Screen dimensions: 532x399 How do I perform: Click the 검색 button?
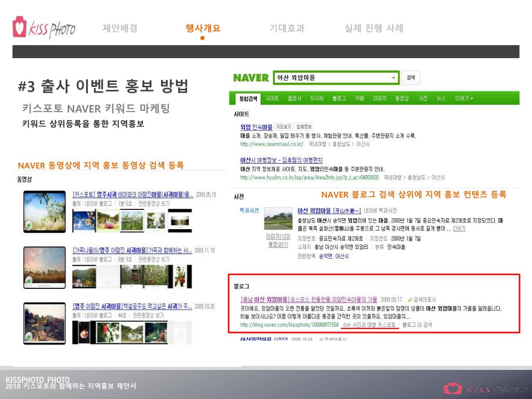[x=411, y=78]
